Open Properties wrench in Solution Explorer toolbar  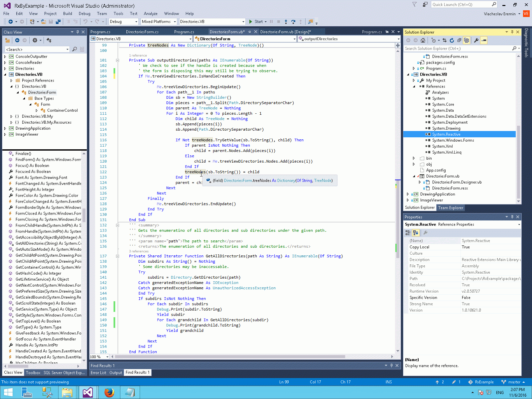pyautogui.click(x=476, y=41)
